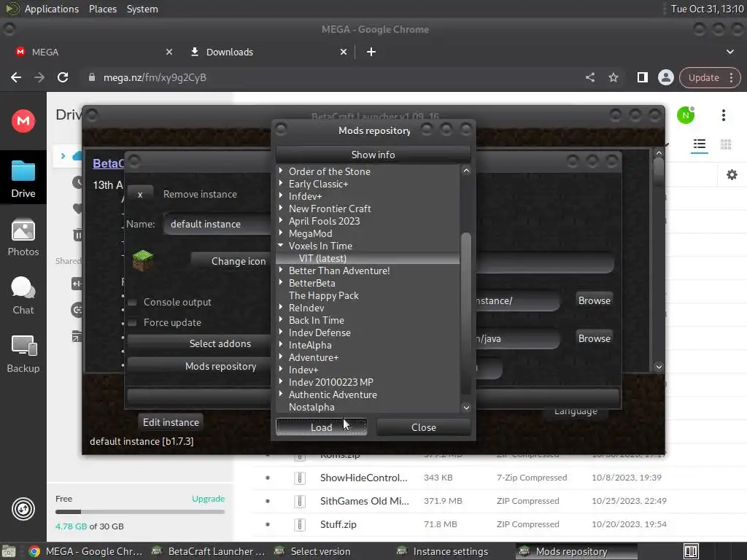747x560 pixels.
Task: Open Chrome tab list dropdown arrow
Action: click(729, 52)
